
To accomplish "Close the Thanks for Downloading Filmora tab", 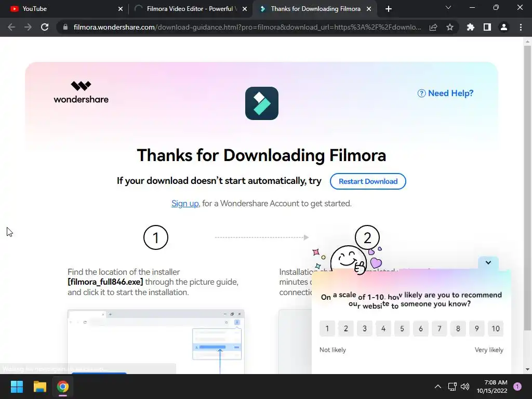I will coord(369,9).
